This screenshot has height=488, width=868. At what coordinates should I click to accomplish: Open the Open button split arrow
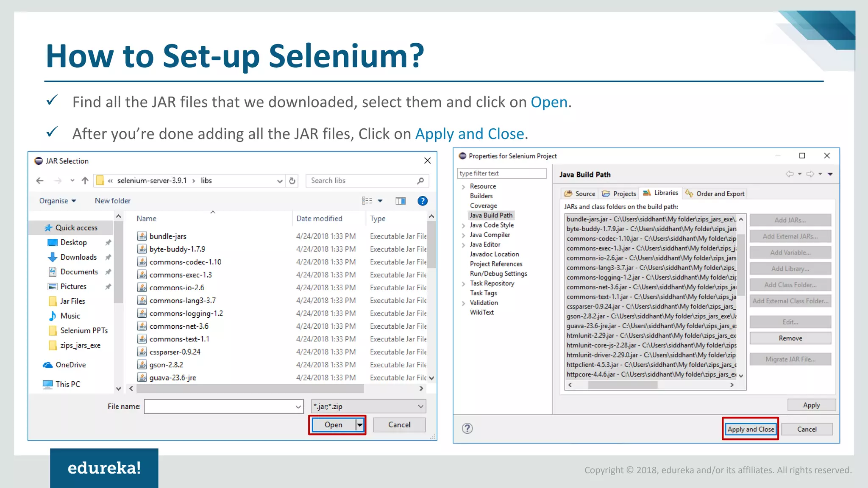(360, 425)
